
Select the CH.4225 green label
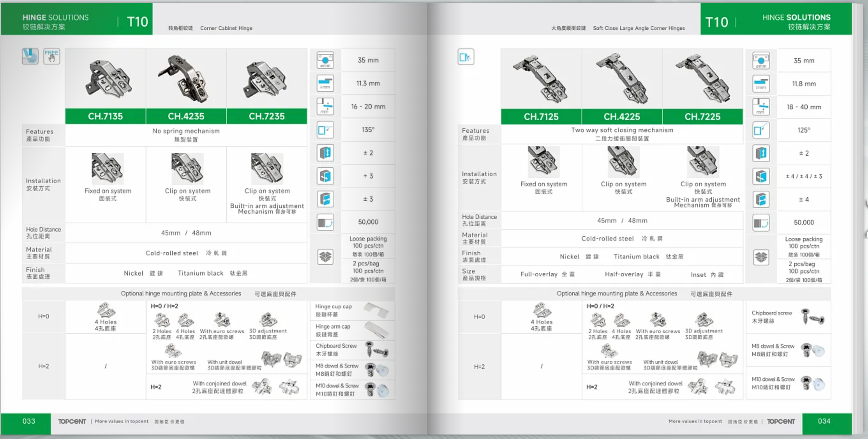[622, 116]
